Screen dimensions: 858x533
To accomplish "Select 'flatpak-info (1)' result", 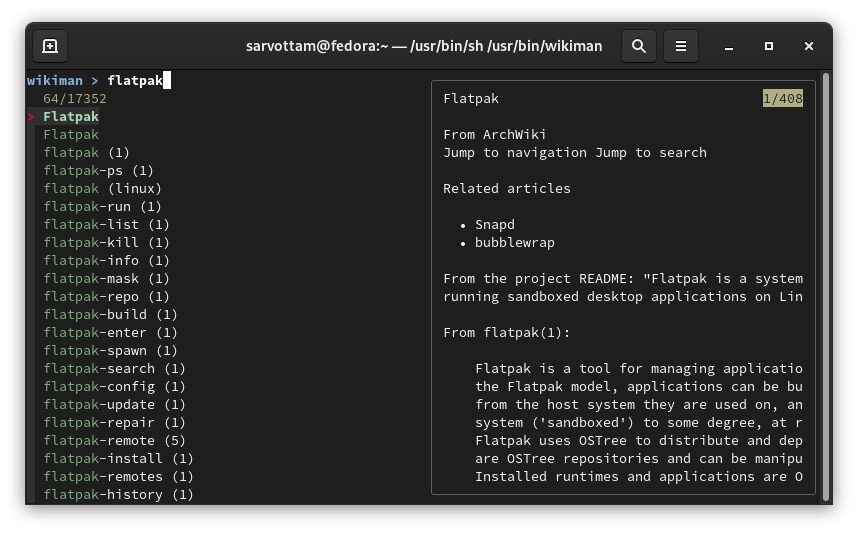I will [107, 260].
